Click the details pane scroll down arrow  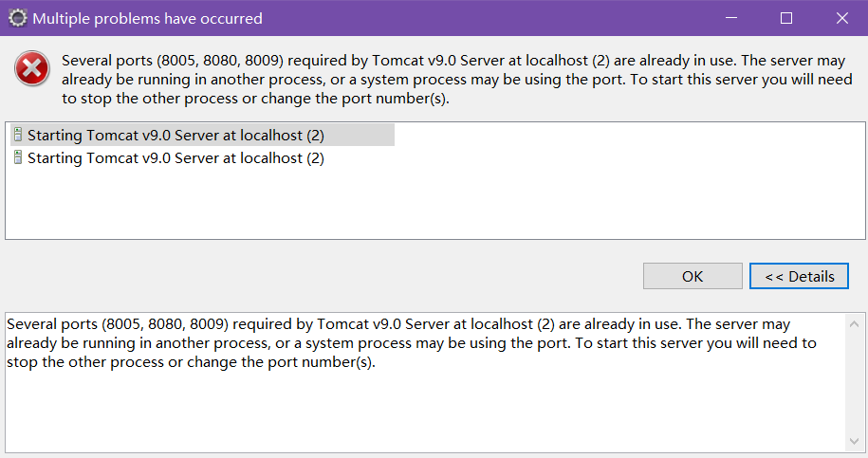[854, 441]
